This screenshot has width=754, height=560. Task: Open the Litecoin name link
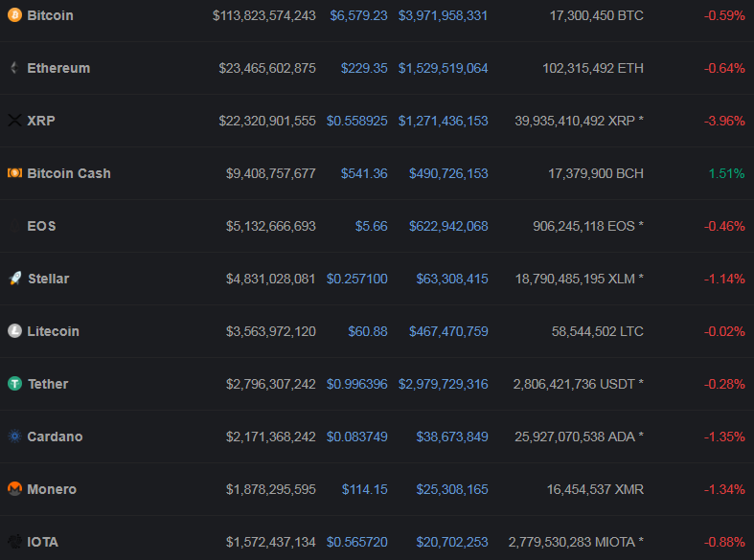[53, 331]
